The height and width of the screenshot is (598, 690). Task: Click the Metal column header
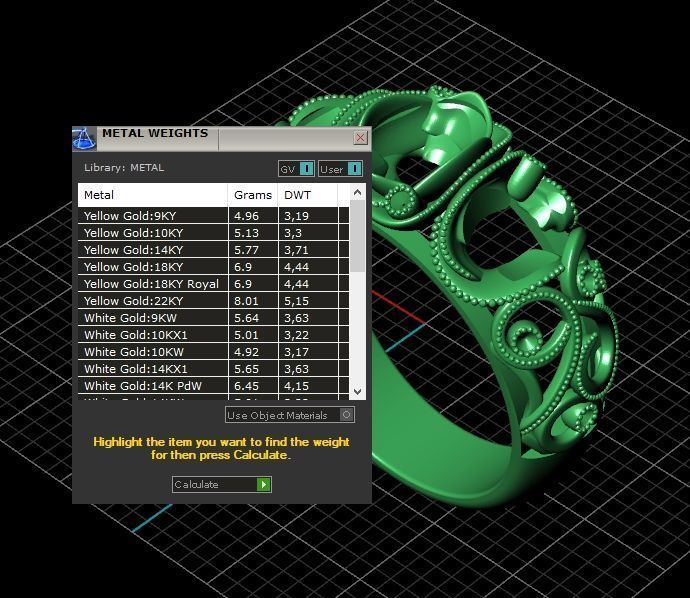click(x=153, y=195)
